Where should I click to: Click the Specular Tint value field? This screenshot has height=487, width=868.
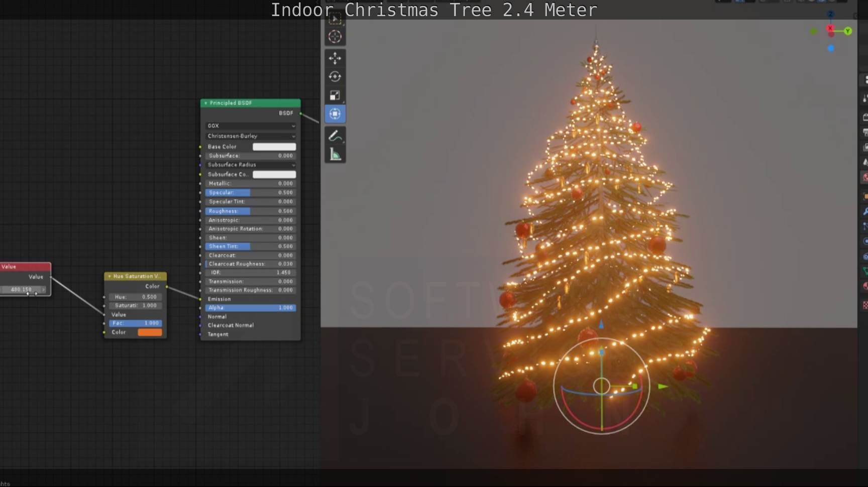[x=251, y=201]
